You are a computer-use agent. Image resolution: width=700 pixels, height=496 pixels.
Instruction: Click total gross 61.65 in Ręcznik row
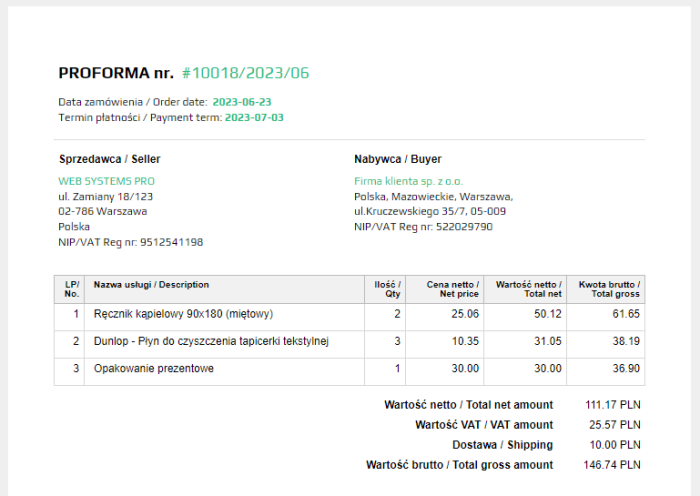pos(626,314)
